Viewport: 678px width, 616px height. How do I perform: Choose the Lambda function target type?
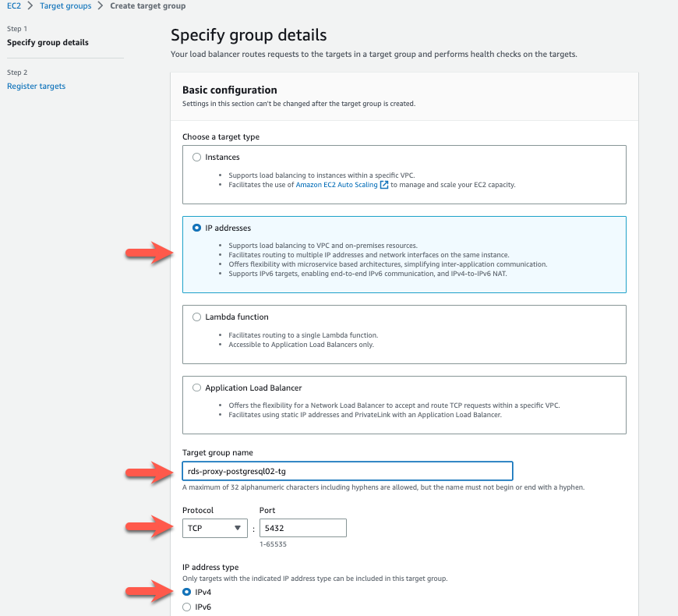[196, 317]
